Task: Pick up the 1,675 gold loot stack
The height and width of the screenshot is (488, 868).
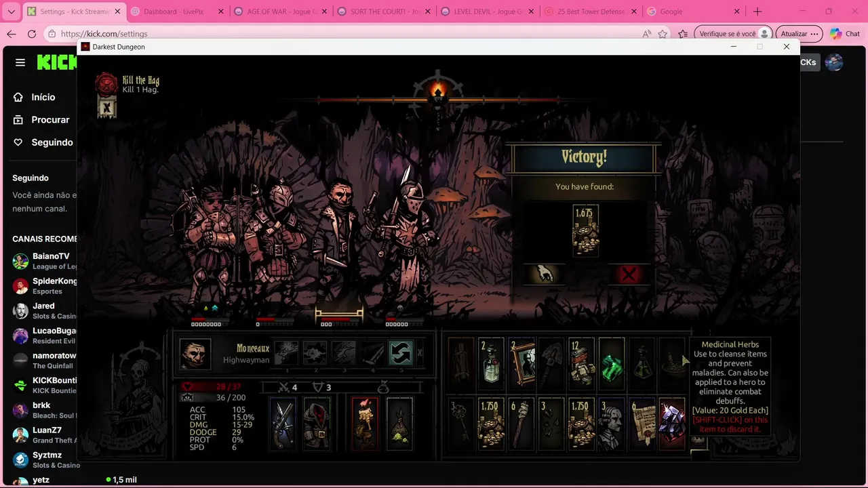Action: click(x=586, y=231)
